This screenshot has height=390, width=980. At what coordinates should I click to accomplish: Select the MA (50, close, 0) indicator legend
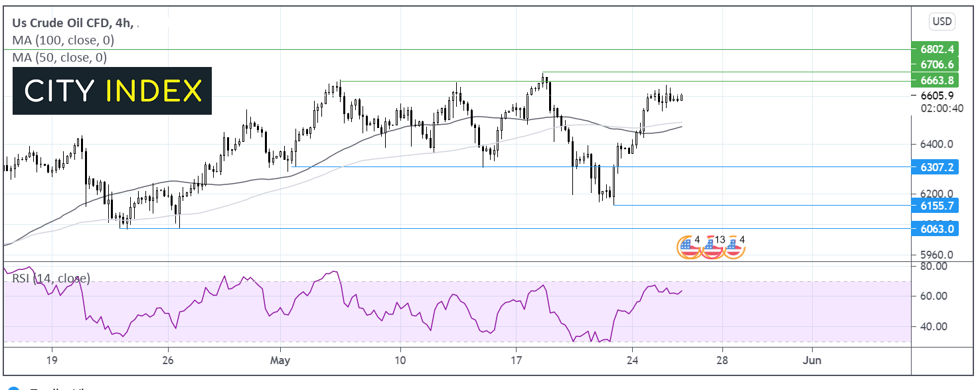pyautogui.click(x=60, y=58)
